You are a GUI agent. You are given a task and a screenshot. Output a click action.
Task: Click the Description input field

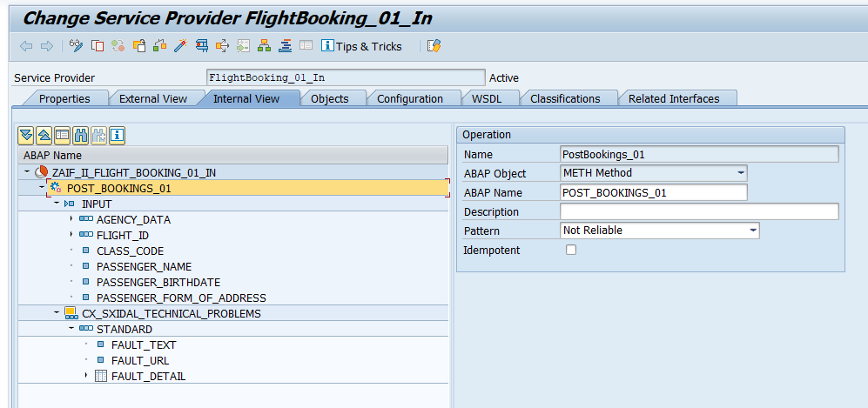(x=698, y=211)
